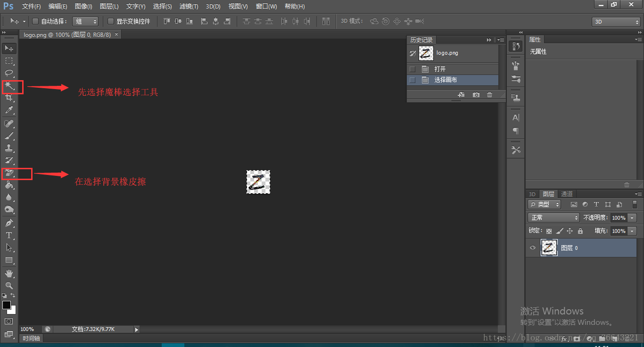Open the 文件(F) menu
This screenshot has width=644, height=347.
click(32, 7)
